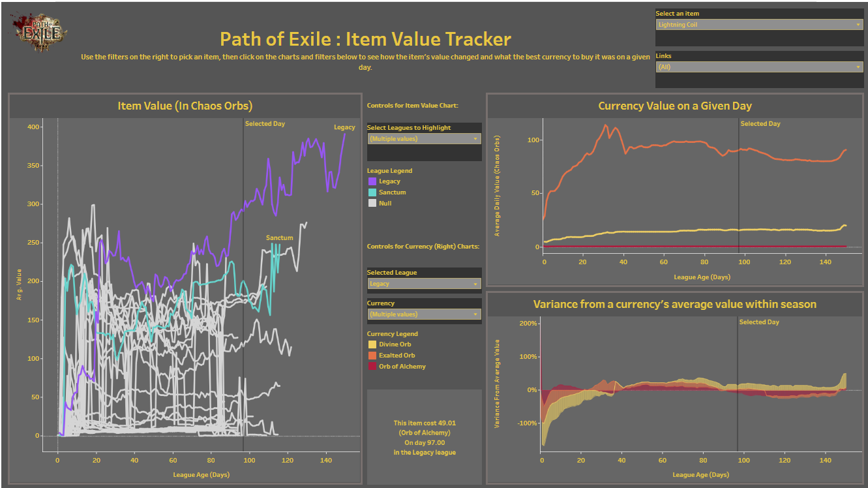Click the Exalted Orb legend label
The width and height of the screenshot is (868, 488).
click(x=397, y=356)
